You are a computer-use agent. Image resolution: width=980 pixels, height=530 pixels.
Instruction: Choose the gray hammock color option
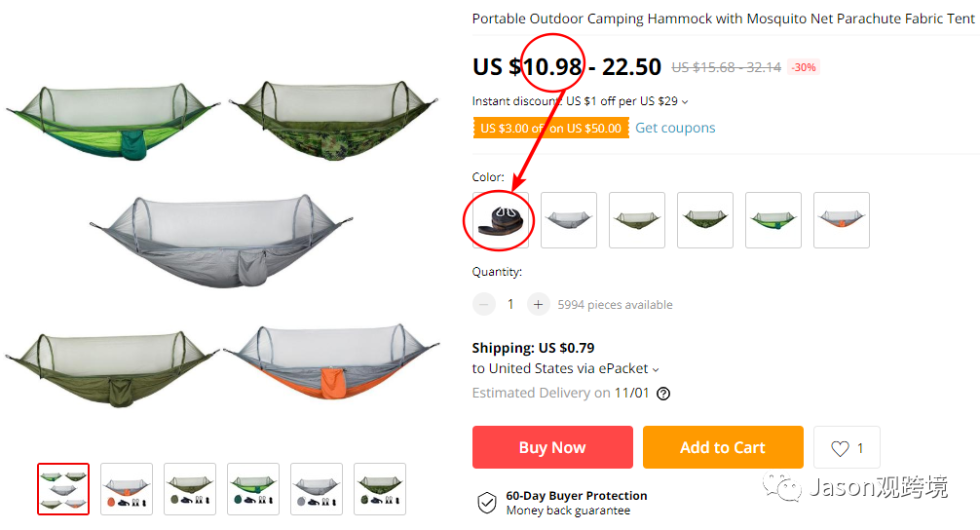569,220
